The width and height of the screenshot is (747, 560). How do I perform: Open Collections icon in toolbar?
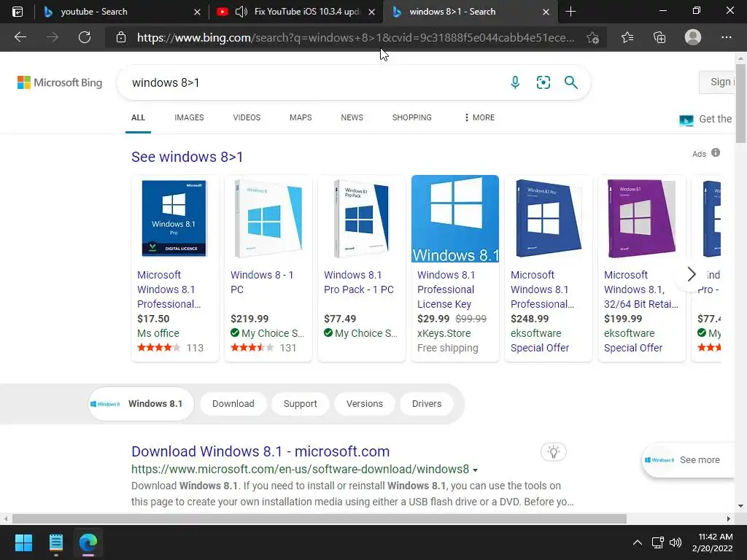point(659,37)
